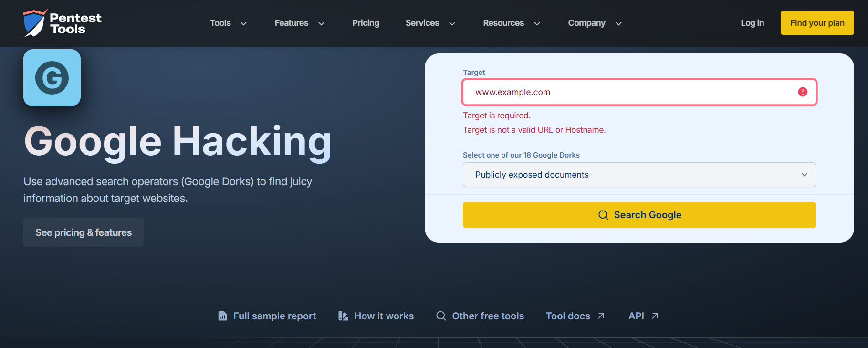Click the external arrow icon next to API

pyautogui.click(x=655, y=316)
